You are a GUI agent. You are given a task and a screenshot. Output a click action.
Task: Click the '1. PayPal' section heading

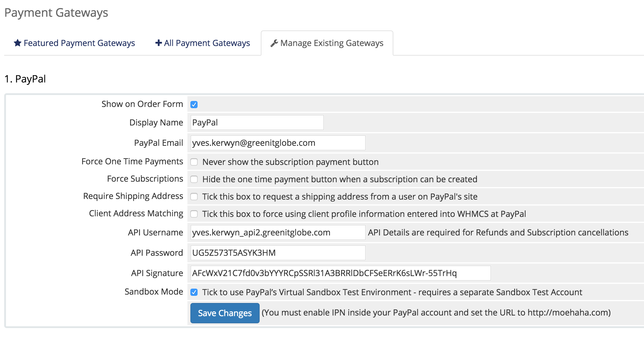point(25,79)
